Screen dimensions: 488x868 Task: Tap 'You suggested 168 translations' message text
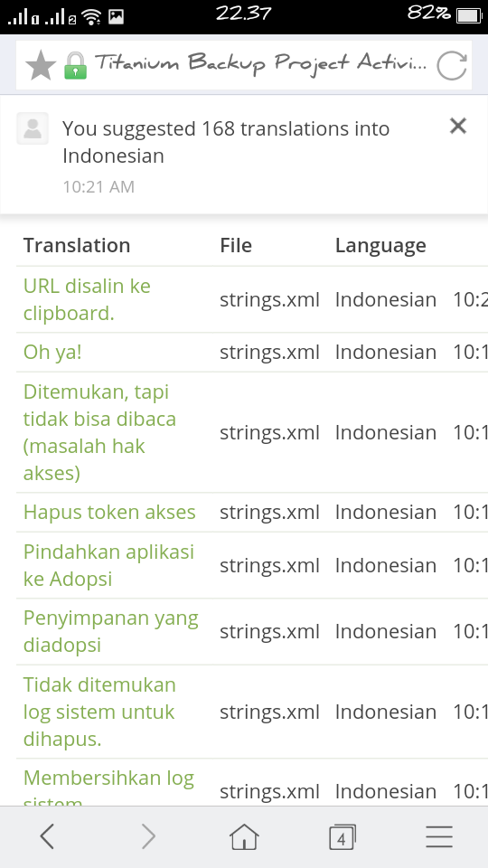click(x=226, y=142)
